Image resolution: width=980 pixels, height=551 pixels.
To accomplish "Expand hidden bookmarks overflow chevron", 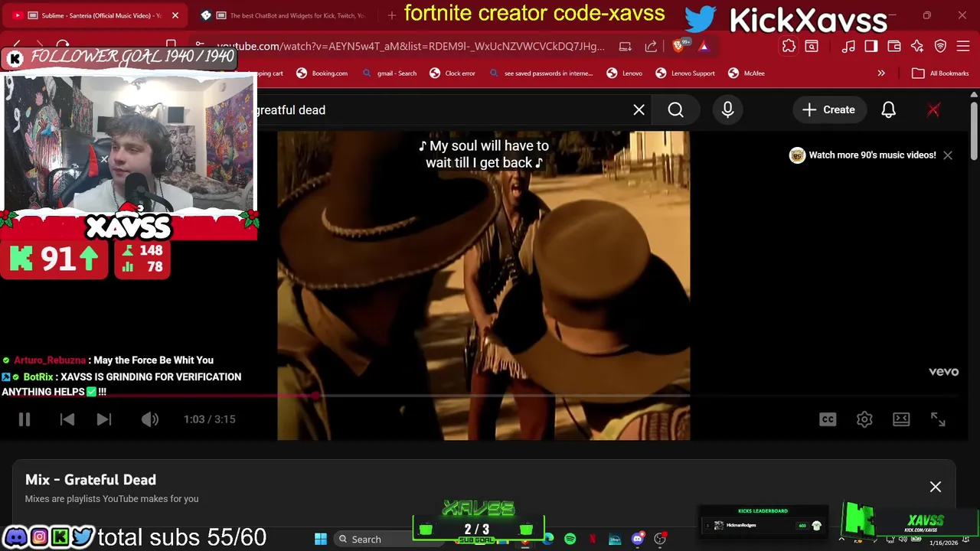I will coord(881,73).
